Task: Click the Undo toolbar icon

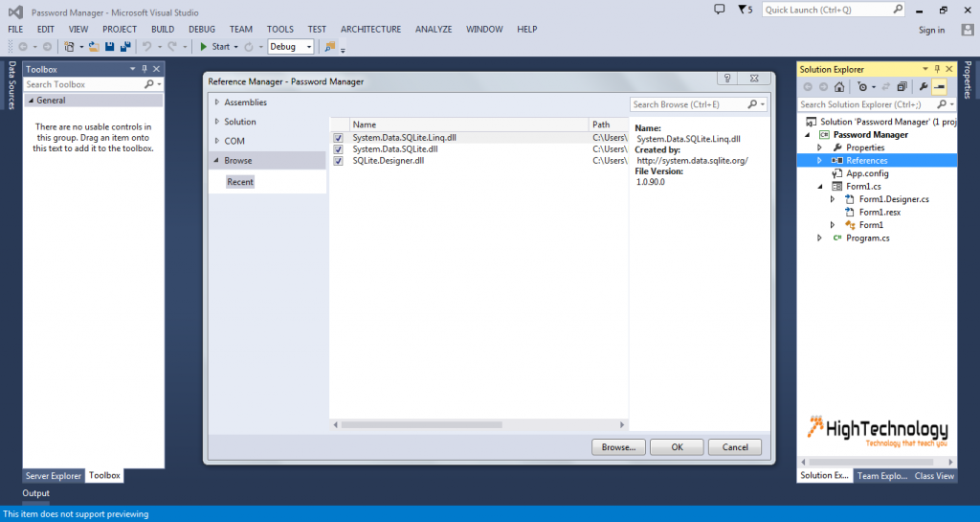Action: (146, 47)
